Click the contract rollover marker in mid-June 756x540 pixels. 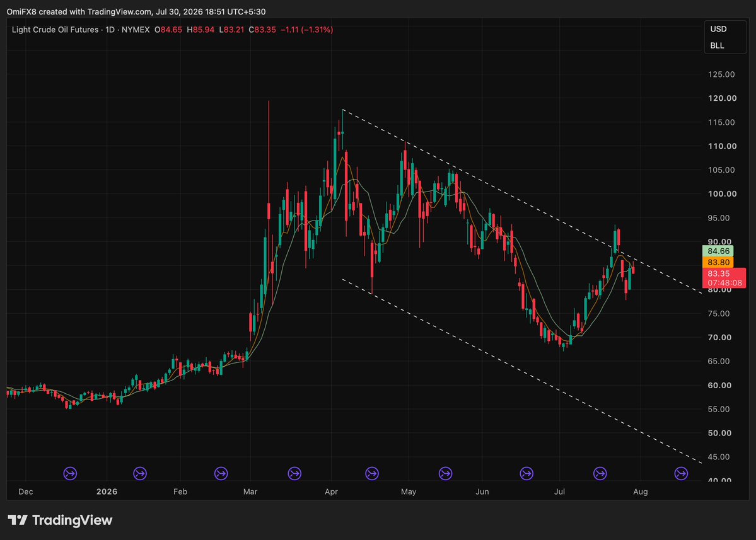pyautogui.click(x=526, y=473)
